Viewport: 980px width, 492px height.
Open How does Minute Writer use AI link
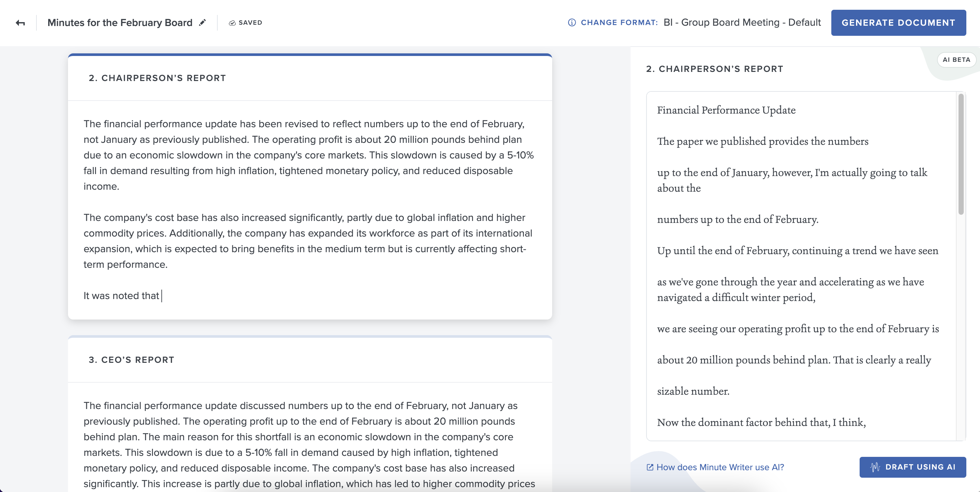coord(720,467)
